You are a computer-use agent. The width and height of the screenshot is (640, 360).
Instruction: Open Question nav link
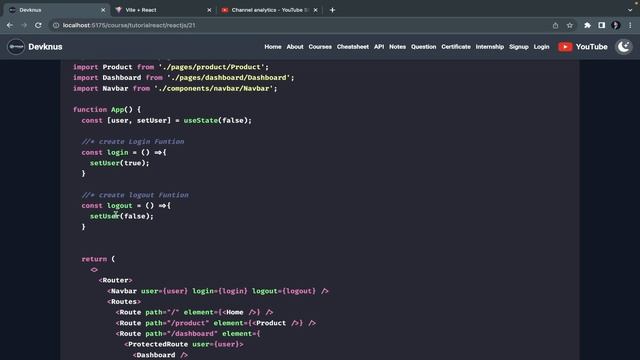423,47
